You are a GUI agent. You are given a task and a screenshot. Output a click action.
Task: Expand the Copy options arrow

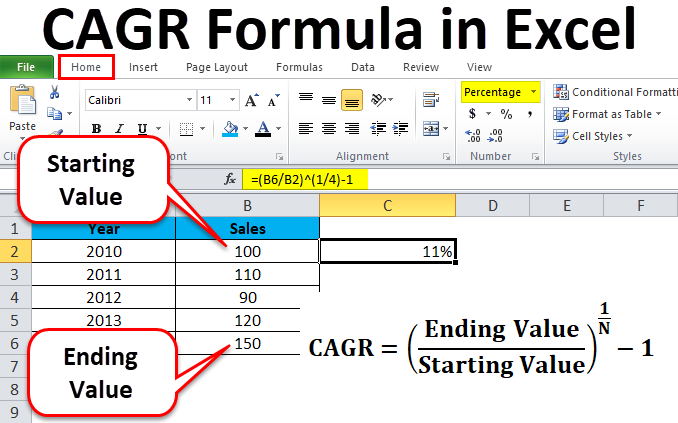[x=69, y=114]
